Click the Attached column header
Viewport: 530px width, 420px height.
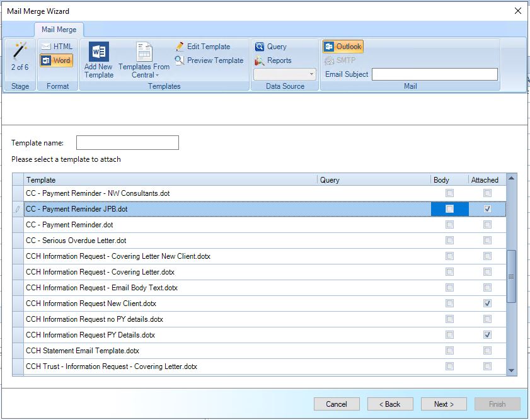click(487, 179)
